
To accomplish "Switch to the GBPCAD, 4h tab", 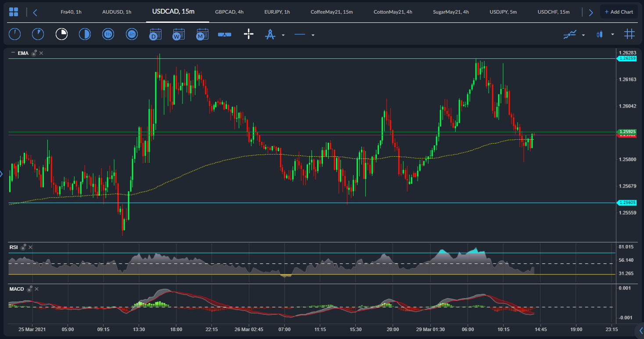I will point(229,12).
